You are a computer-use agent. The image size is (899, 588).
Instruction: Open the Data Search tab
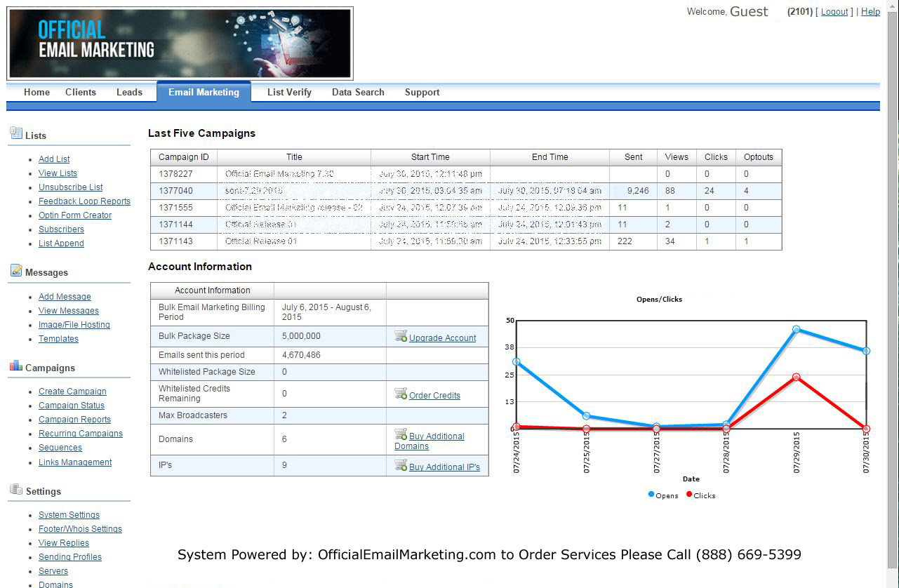(x=358, y=92)
